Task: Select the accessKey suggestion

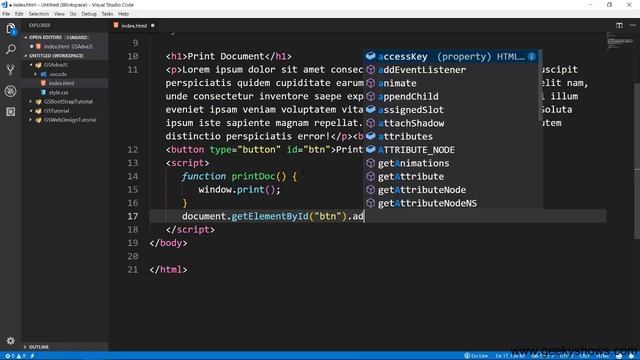Action: (451, 56)
